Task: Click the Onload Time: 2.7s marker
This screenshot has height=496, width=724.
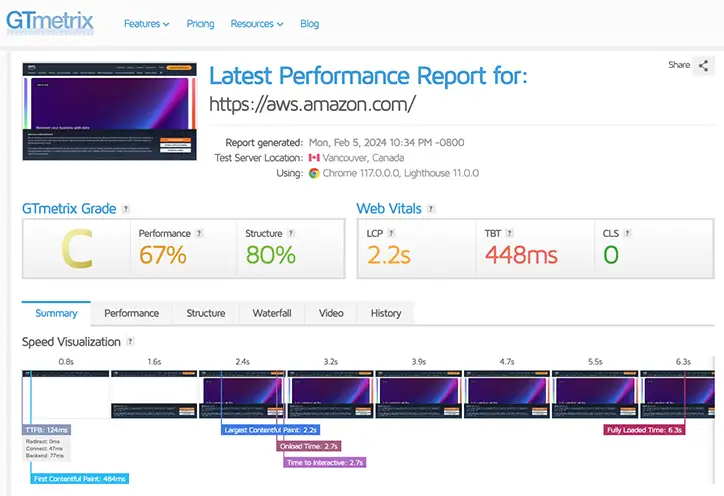Action: click(308, 446)
